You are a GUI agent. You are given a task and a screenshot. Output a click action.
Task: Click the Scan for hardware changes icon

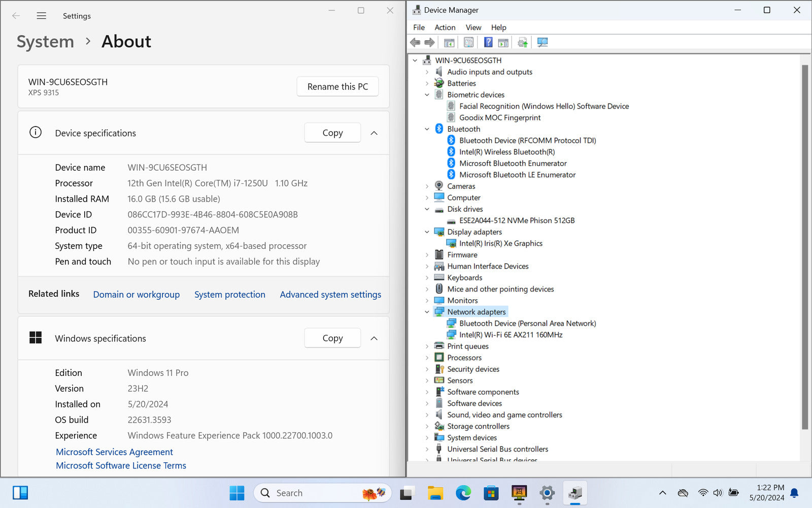[543, 42]
